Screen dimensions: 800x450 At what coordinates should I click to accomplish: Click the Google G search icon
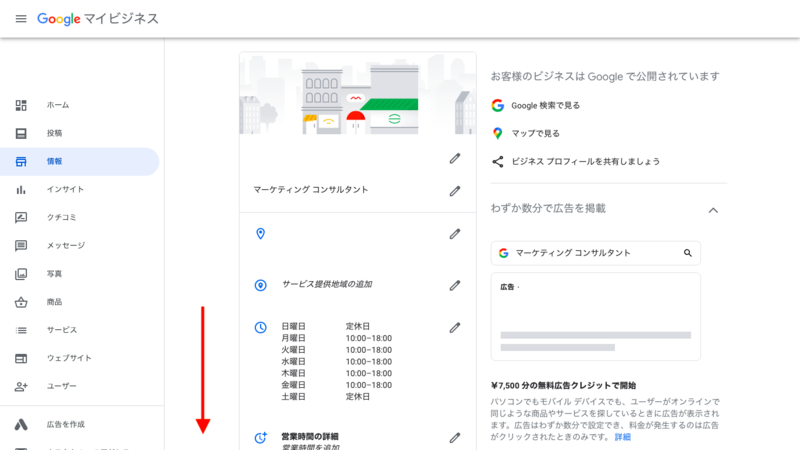click(497, 106)
